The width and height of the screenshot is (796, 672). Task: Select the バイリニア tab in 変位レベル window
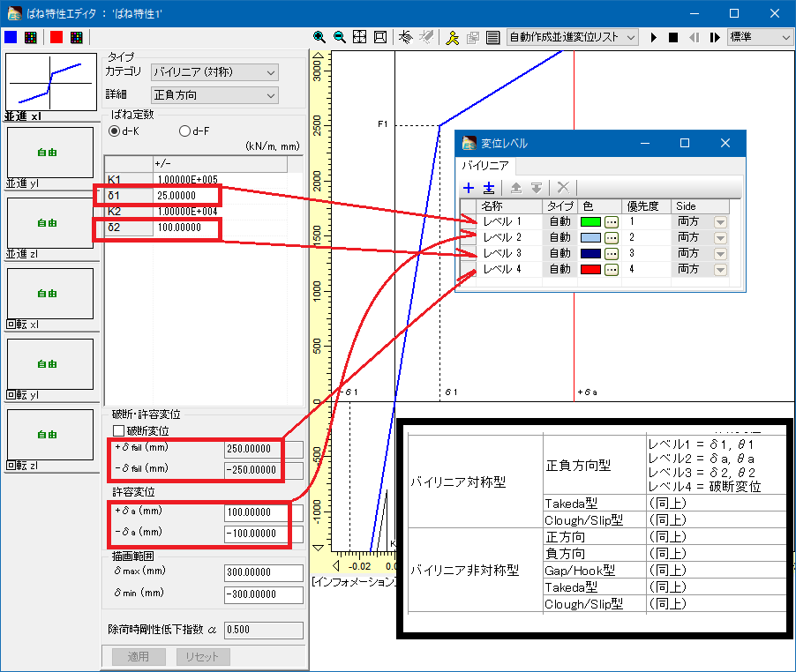click(485, 166)
